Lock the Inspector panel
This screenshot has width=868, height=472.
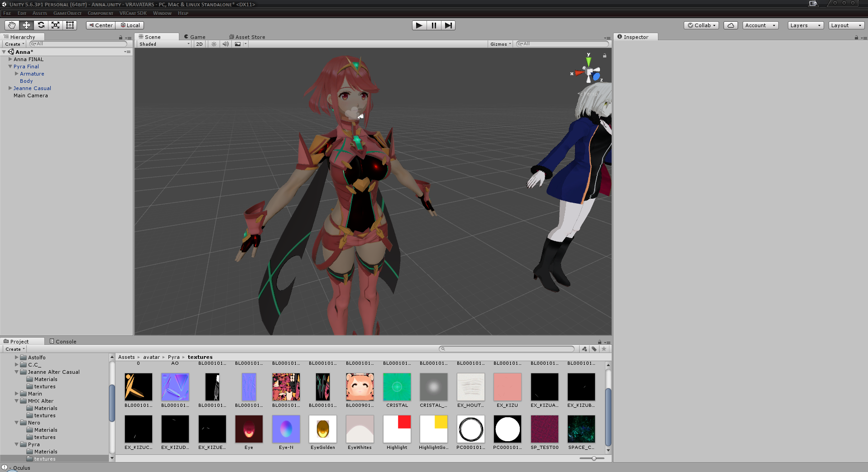pos(856,38)
